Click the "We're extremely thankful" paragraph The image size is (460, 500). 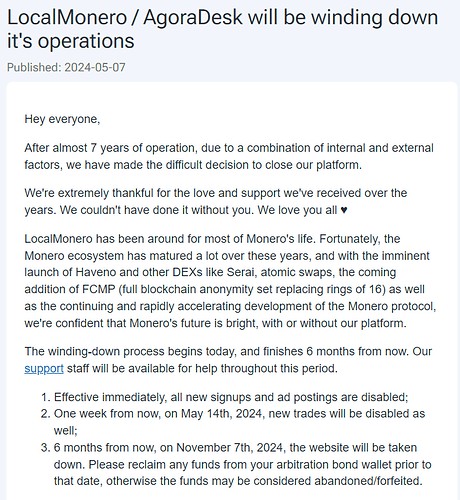(x=216, y=202)
